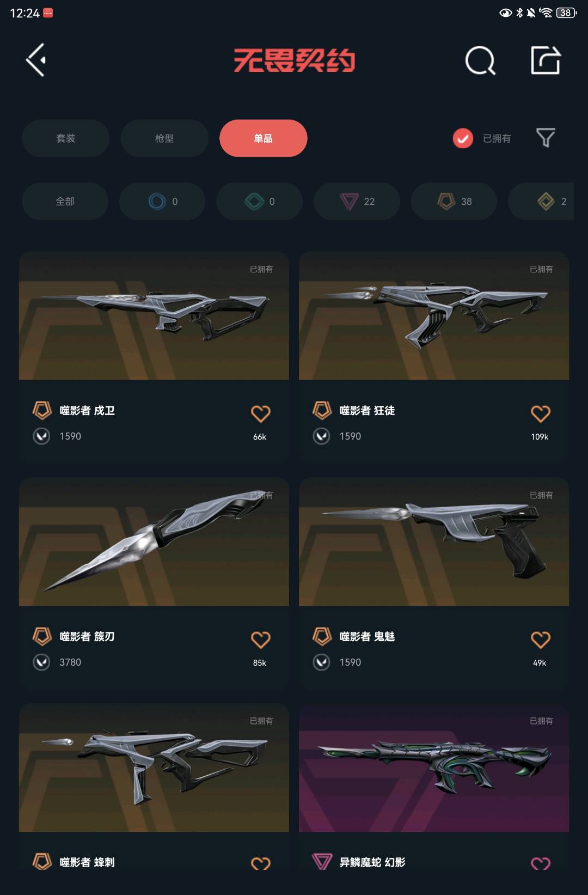Switch to the 枪型 tab

pyautogui.click(x=164, y=138)
